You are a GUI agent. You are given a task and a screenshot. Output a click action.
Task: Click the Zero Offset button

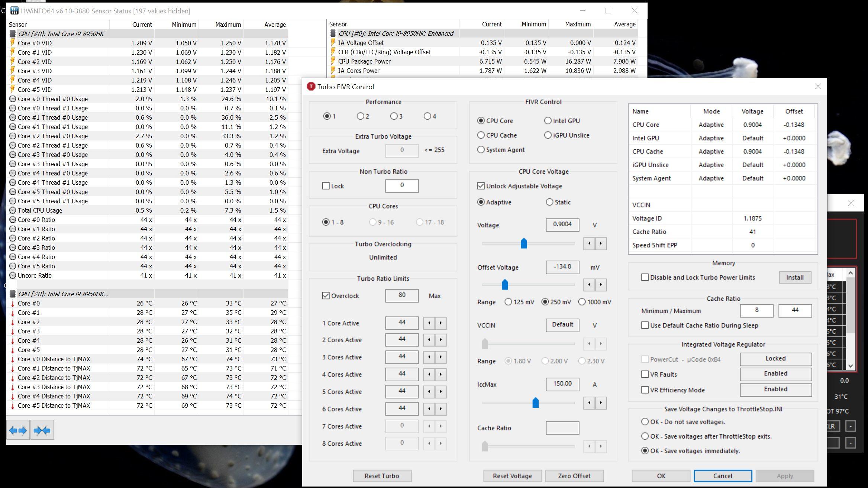point(574,476)
